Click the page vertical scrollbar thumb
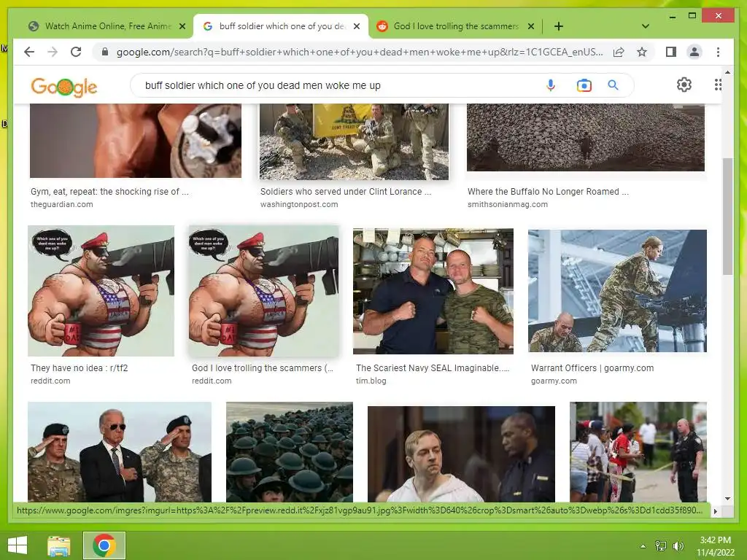 [727, 216]
